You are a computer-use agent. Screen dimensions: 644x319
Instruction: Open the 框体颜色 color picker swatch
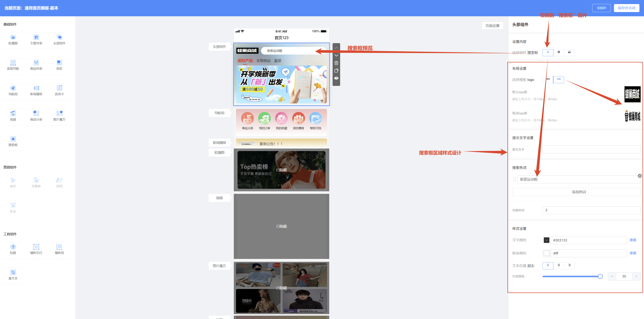546,253
